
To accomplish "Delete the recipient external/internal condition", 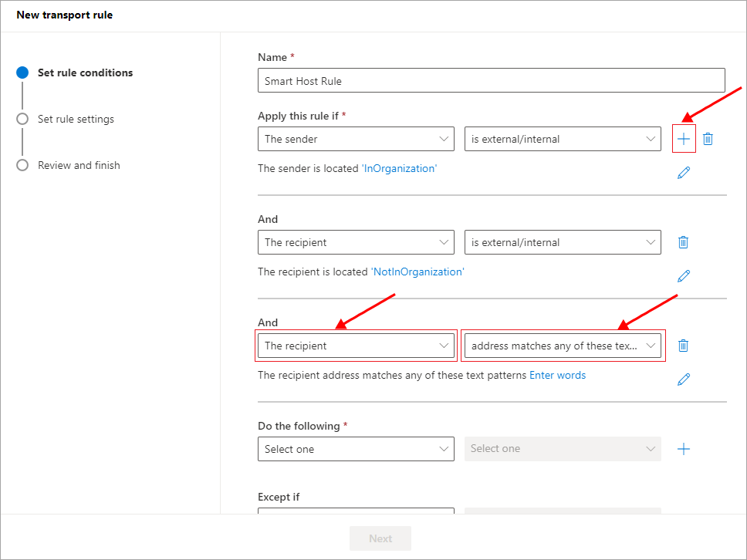I will 683,242.
